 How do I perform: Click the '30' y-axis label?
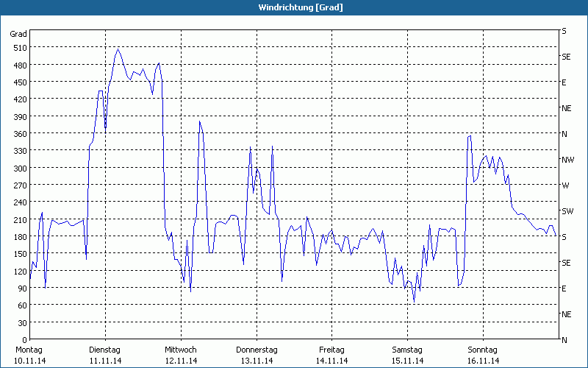(23, 323)
